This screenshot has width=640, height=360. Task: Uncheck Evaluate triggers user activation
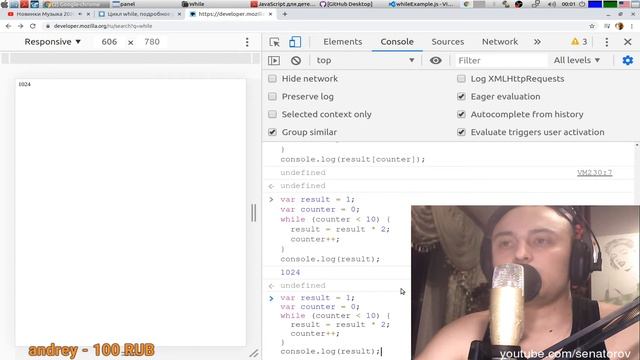pyautogui.click(x=461, y=132)
